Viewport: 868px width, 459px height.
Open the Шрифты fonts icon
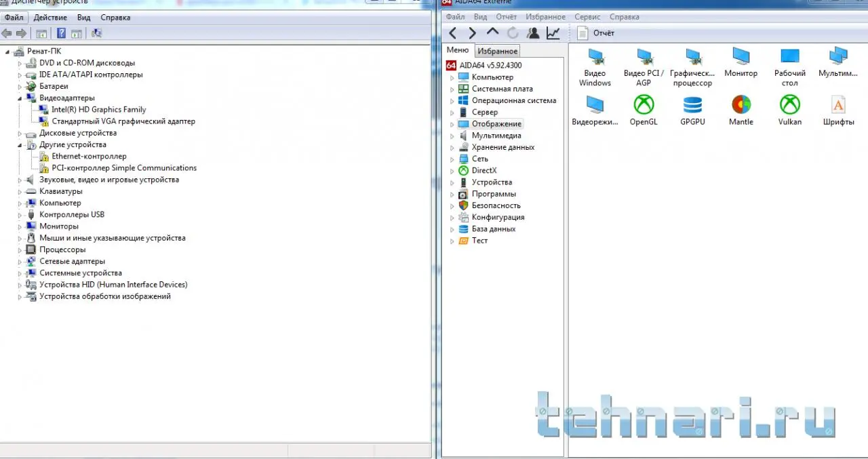839,111
